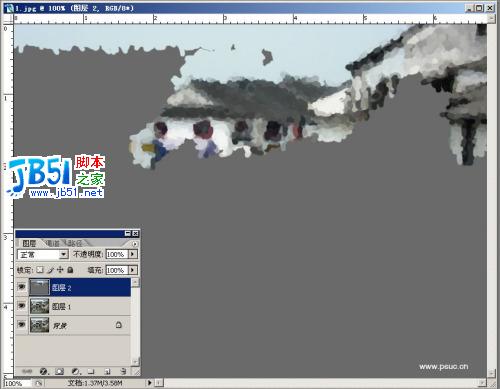Click the 背景 layer thumbnail
The width and height of the screenshot is (500, 389).
pyautogui.click(x=39, y=325)
